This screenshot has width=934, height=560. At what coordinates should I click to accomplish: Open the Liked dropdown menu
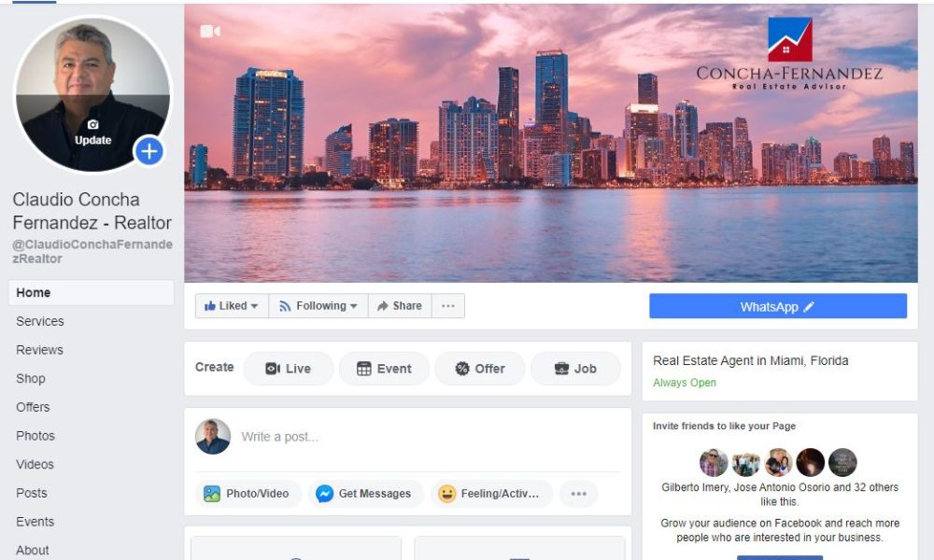[232, 306]
